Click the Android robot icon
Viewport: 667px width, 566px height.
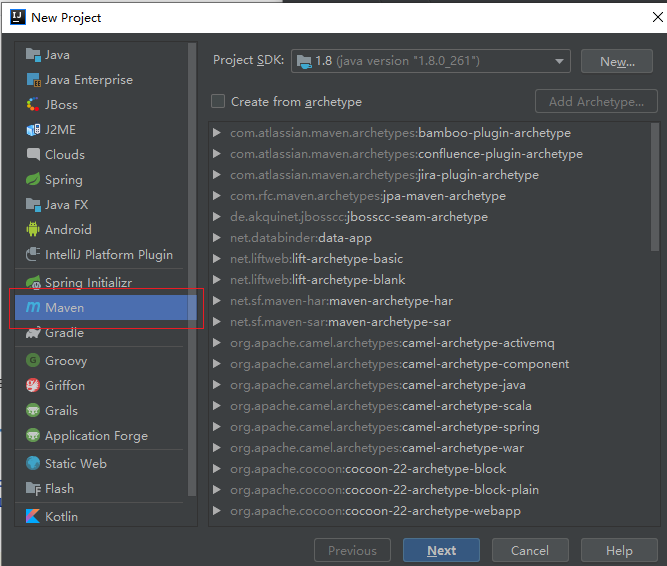pyautogui.click(x=33, y=230)
